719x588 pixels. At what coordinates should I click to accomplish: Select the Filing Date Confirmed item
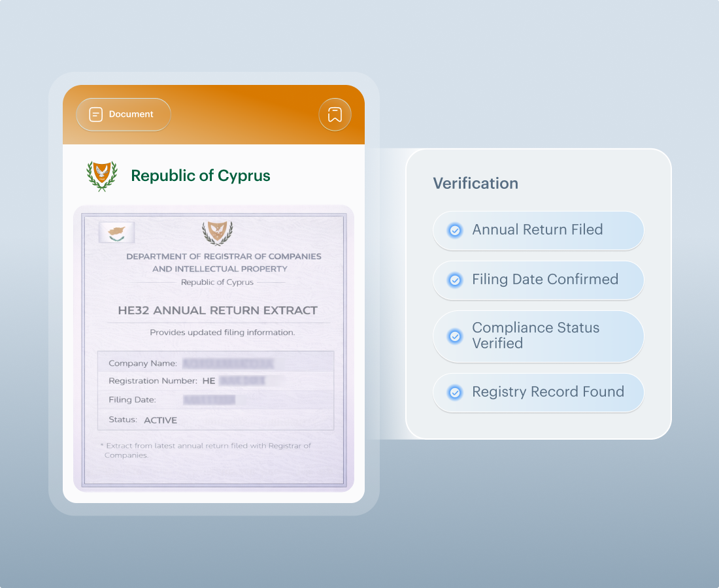point(538,280)
